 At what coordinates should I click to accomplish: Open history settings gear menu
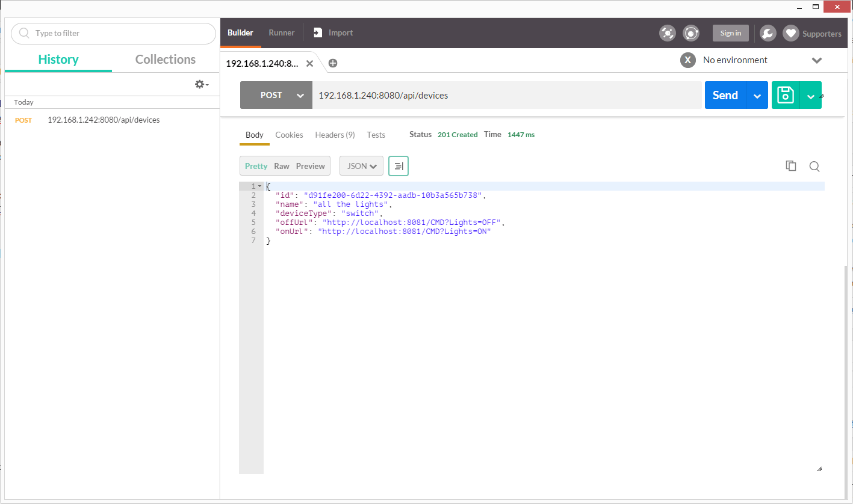[202, 84]
